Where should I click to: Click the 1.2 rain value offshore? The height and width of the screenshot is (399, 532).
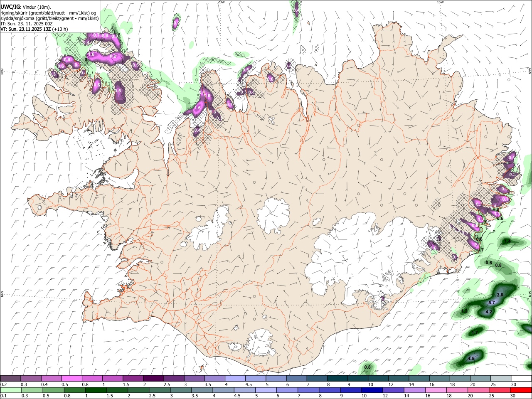coord(465,311)
